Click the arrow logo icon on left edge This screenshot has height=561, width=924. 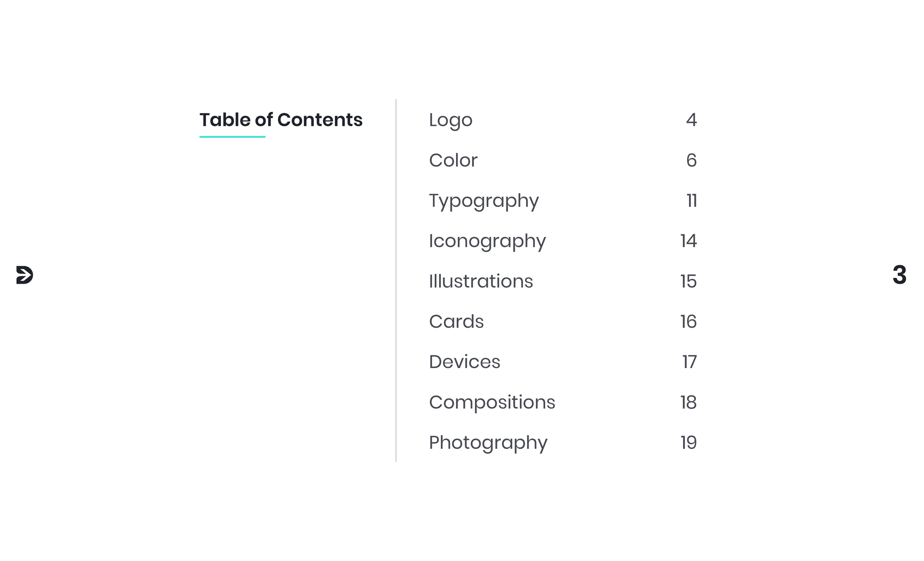pos(25,275)
